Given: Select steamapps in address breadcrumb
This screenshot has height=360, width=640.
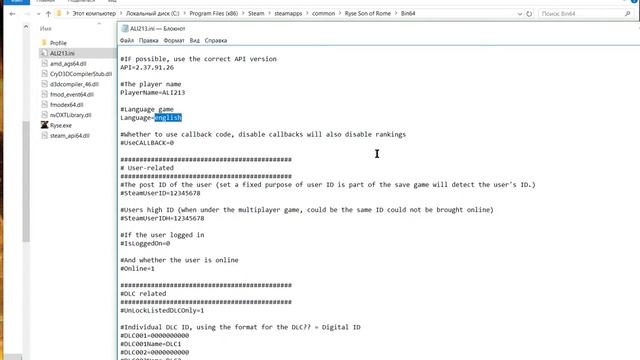Looking at the screenshot, I should [288, 13].
